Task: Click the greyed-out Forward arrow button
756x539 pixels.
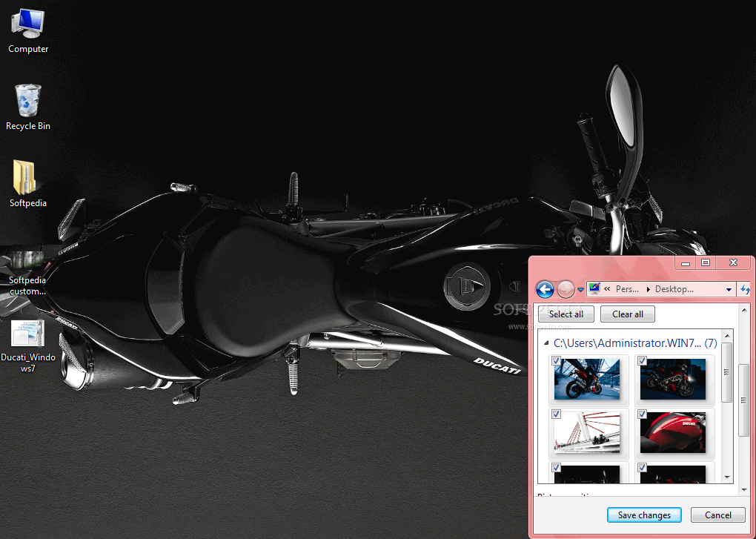Action: tap(566, 289)
